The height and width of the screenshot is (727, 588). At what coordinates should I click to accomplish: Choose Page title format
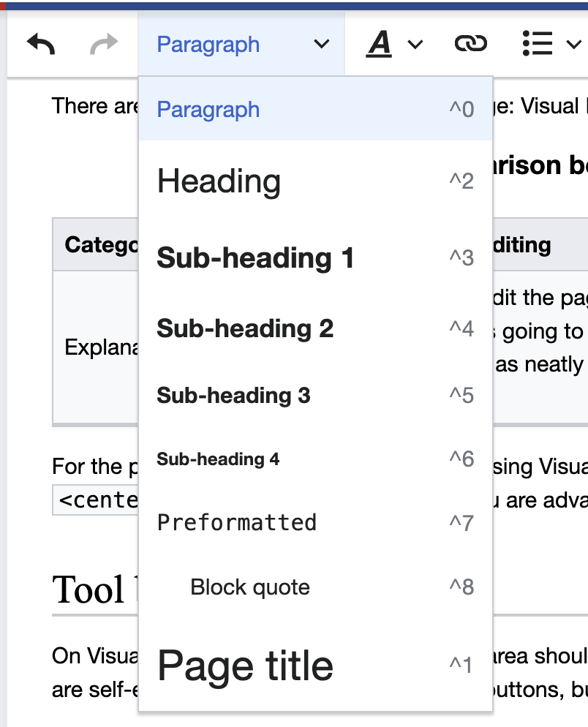245,666
